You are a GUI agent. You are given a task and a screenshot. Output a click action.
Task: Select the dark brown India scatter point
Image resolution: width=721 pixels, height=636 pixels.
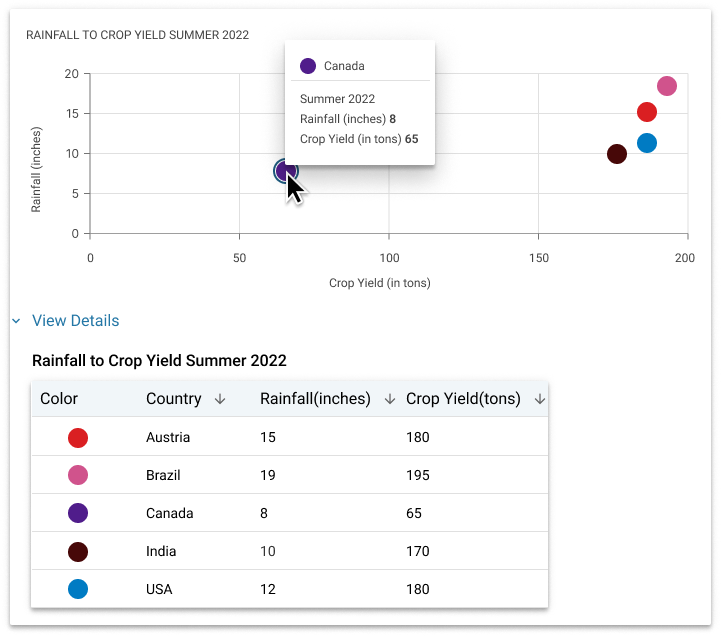616,154
